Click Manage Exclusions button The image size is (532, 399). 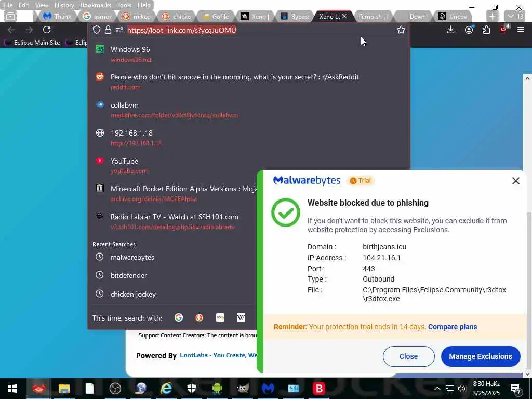pyautogui.click(x=481, y=356)
